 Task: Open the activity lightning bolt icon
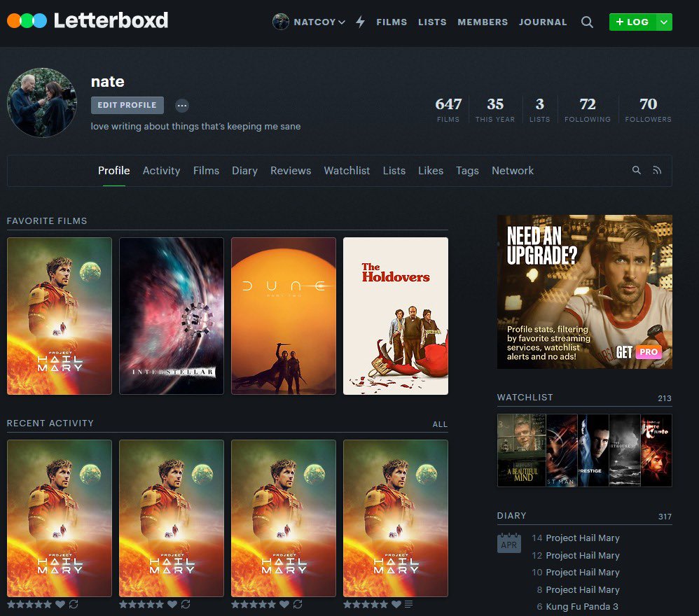pyautogui.click(x=360, y=22)
